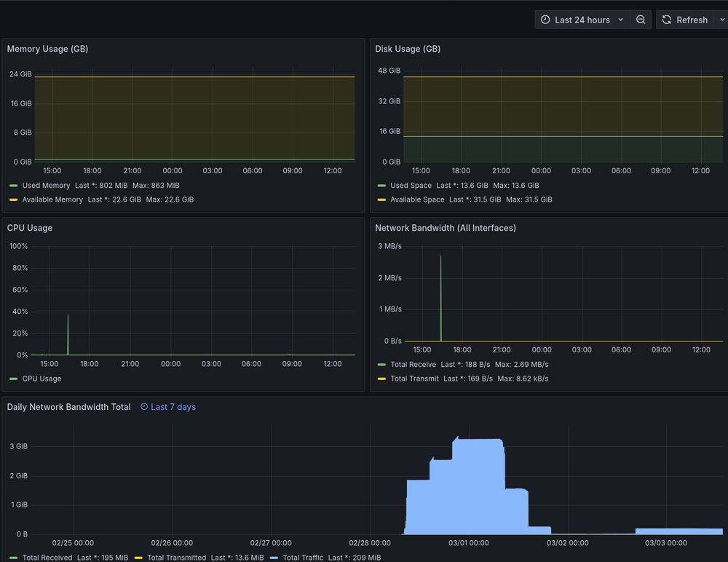Click the clock icon beside Last 7 days
The height and width of the screenshot is (562, 728).
[144, 407]
